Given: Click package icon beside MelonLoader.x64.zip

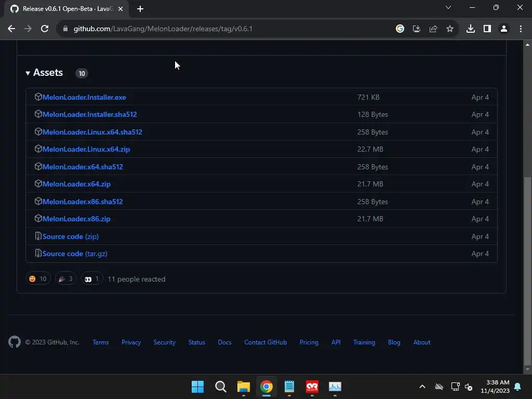Looking at the screenshot, I should pyautogui.click(x=38, y=183).
